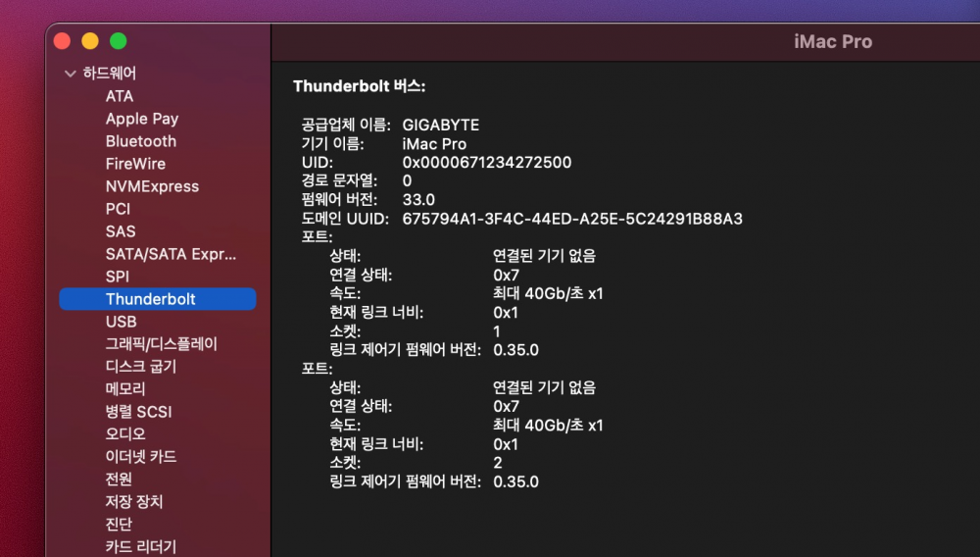Open the 저장 장치 entry

(x=134, y=501)
